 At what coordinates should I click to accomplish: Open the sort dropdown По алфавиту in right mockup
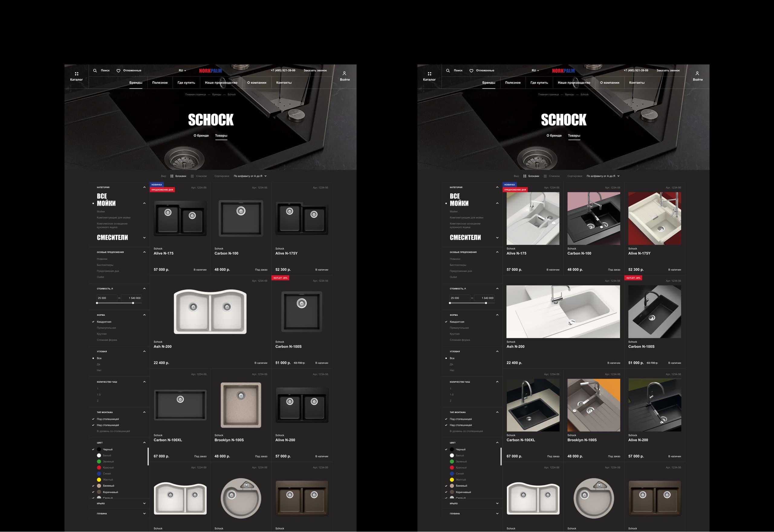[x=603, y=176]
